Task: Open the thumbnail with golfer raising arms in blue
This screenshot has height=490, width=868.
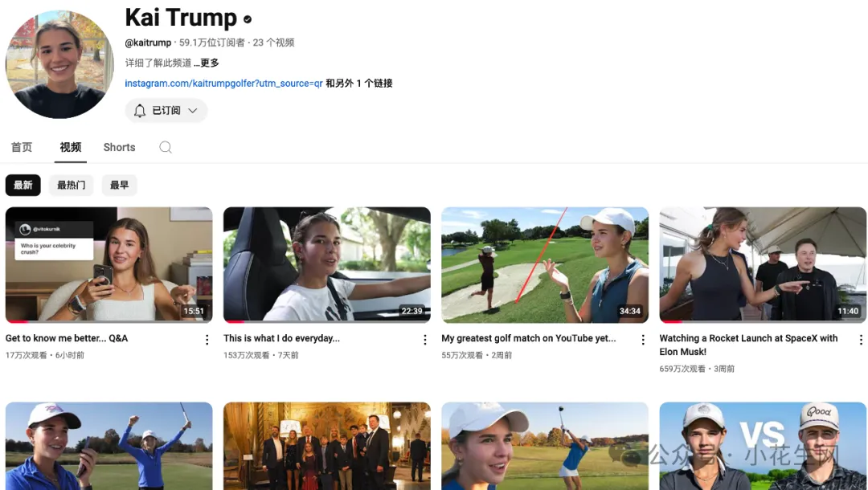Action: click(x=109, y=446)
